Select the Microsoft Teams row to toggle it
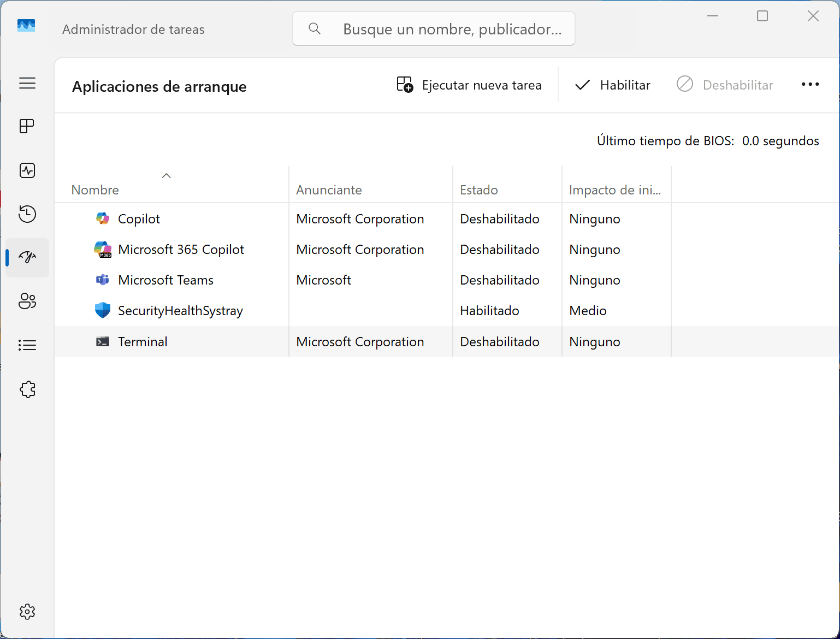The image size is (840, 639). tap(165, 280)
